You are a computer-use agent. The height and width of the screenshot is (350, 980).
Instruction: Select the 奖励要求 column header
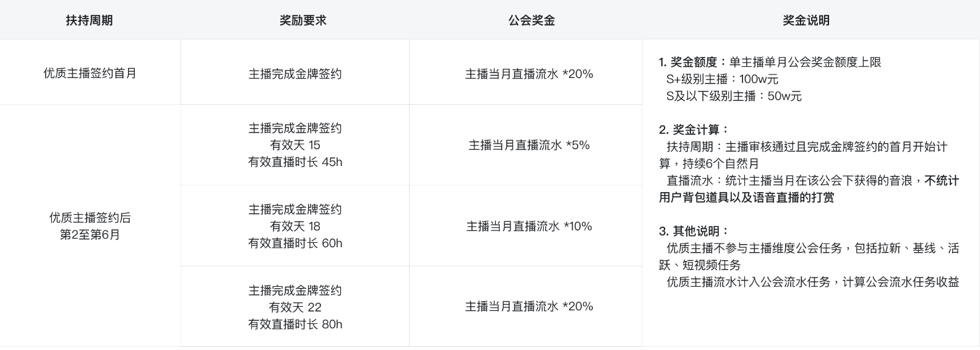(303, 20)
